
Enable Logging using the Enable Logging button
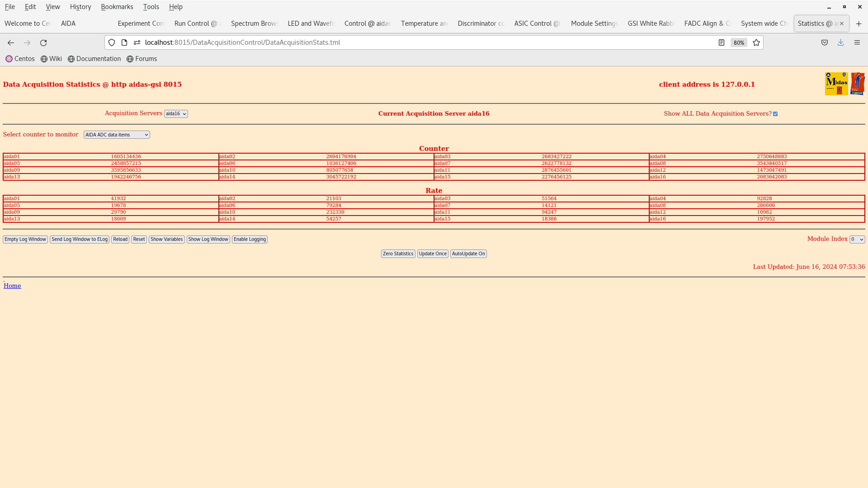[x=250, y=239]
